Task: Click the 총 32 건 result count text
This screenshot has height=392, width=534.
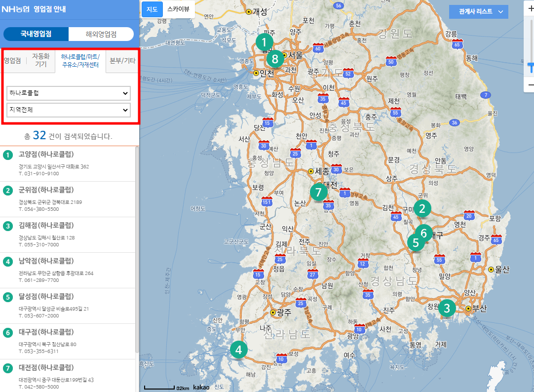Action: point(68,136)
